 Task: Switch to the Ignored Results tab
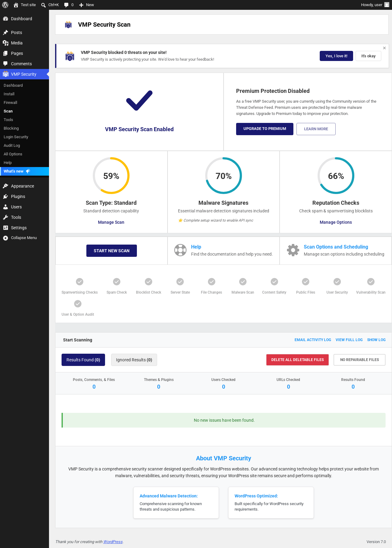pos(134,360)
